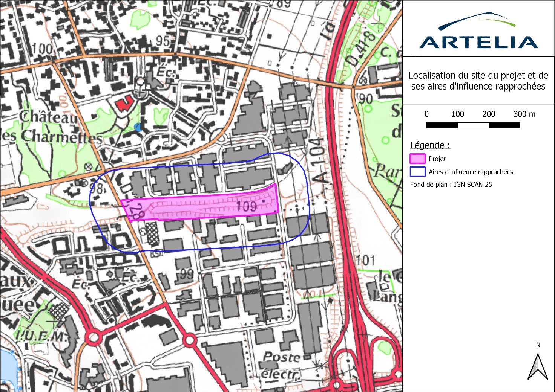This screenshot has height=392, width=555.
Task: Click the 'Légende :' heading
Action: (430, 145)
